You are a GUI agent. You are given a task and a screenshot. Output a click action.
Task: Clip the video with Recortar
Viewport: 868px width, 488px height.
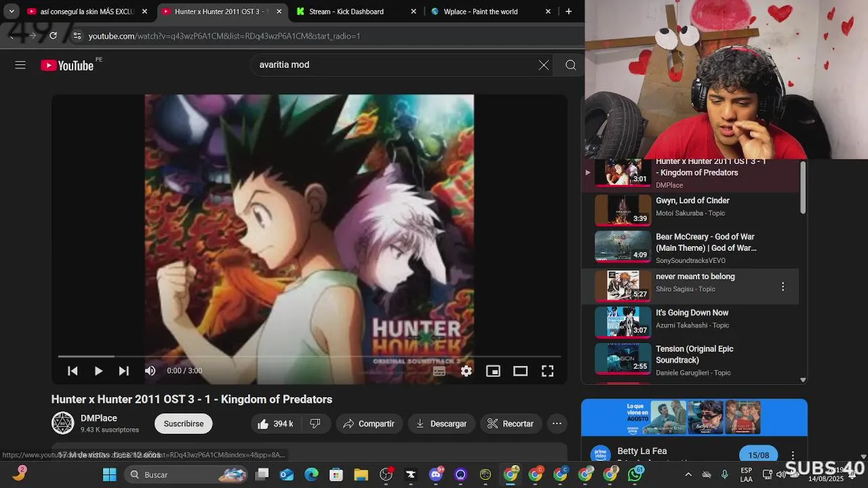click(511, 424)
